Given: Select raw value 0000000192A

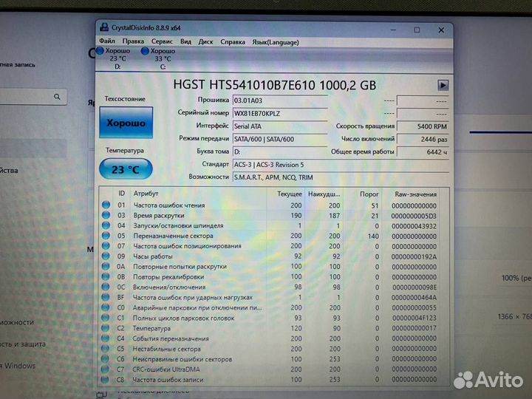Looking at the screenshot, I should tap(414, 257).
